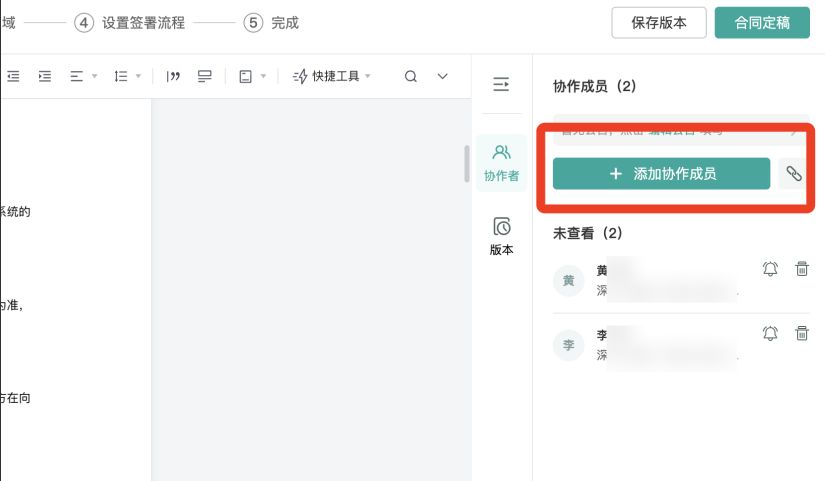Open the text alignment dropdown
The image size is (825, 481).
[83, 76]
